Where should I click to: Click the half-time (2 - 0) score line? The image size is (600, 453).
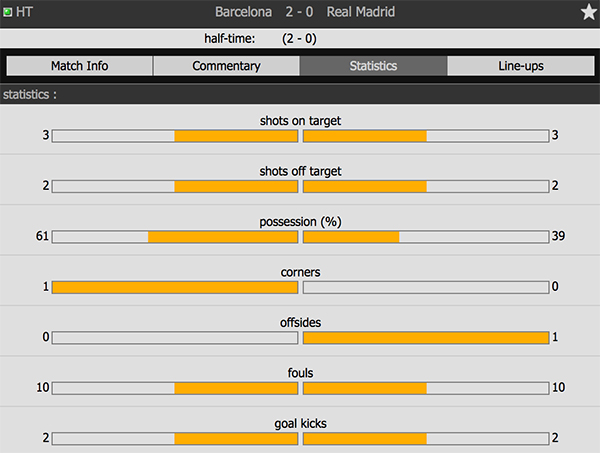(x=300, y=38)
